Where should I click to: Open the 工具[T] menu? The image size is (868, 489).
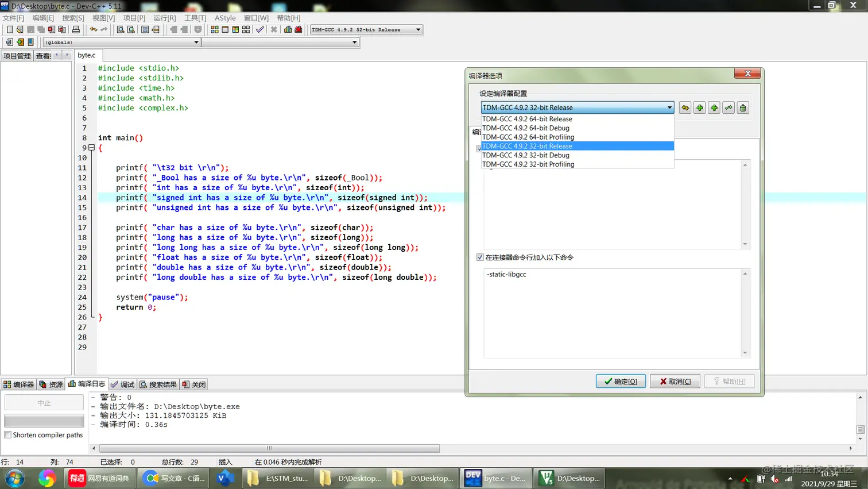[195, 18]
